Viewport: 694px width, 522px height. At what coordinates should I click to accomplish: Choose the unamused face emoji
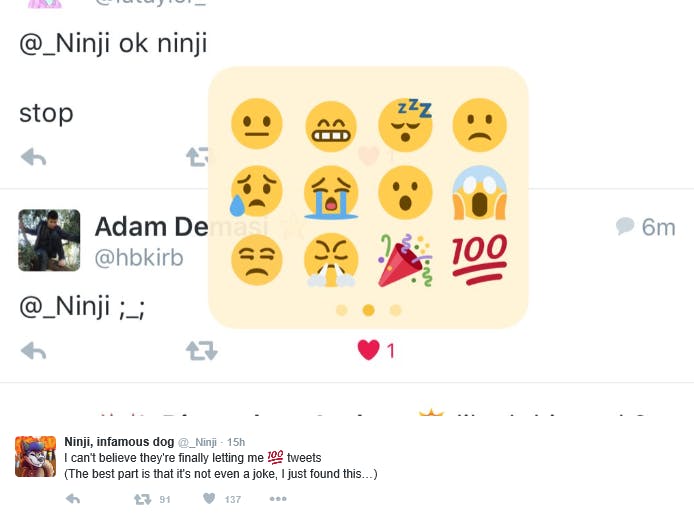pos(257,259)
